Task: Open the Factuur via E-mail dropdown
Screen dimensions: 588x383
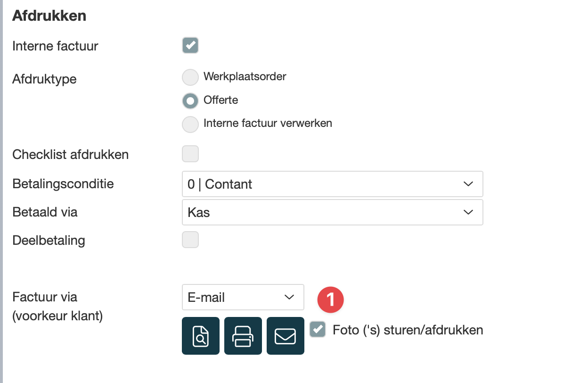Action: pyautogui.click(x=243, y=297)
